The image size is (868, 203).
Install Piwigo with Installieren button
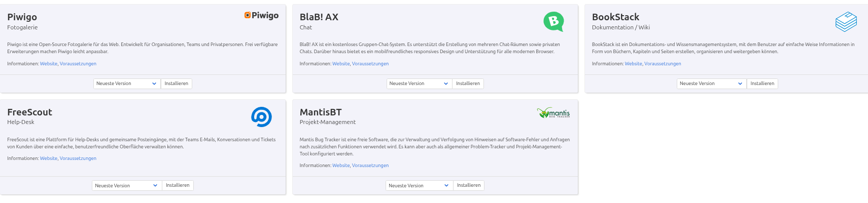(x=176, y=84)
